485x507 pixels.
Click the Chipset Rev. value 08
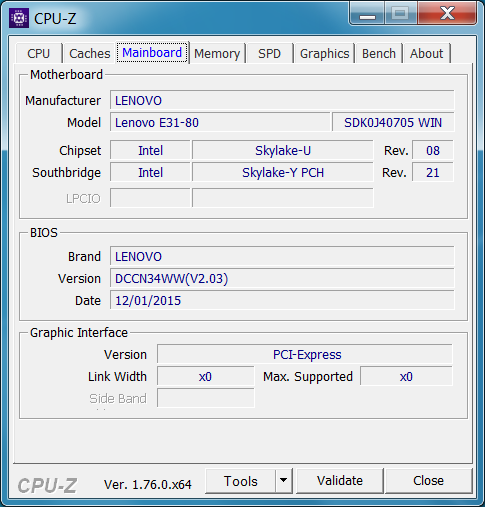[x=433, y=151]
